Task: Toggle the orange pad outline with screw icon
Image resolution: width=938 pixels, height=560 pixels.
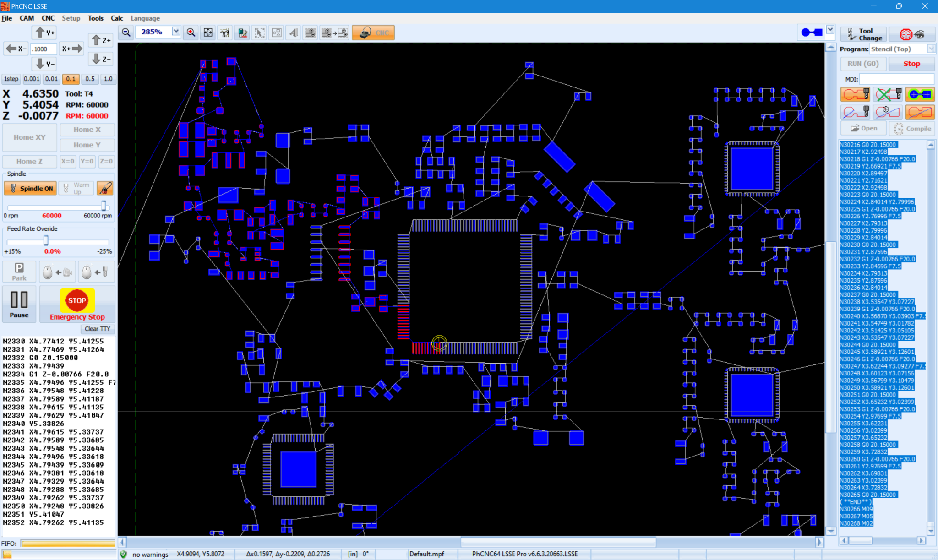Action: click(856, 94)
